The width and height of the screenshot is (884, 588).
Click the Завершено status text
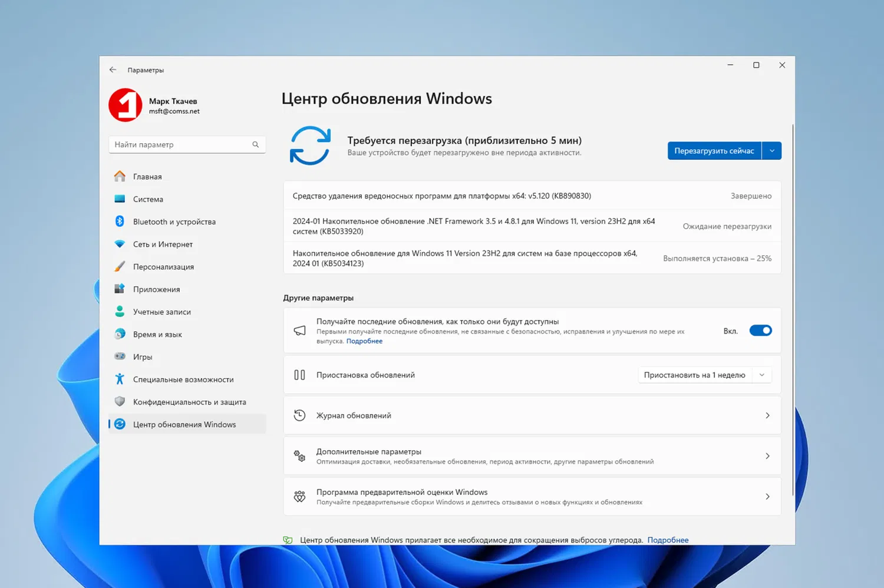751,196
